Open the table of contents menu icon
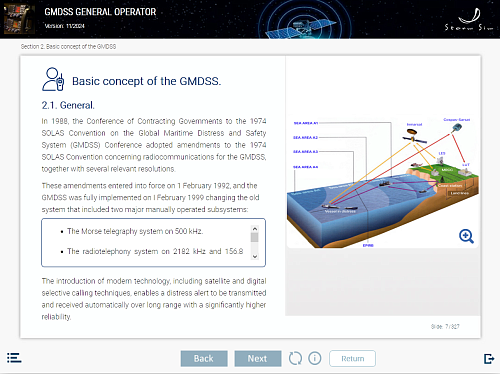Viewport: 500px width, 374px height. point(14,358)
